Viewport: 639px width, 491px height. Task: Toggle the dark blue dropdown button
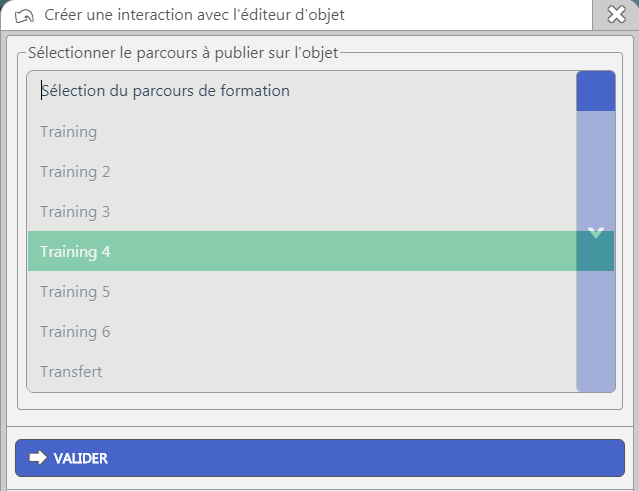pyautogui.click(x=596, y=91)
